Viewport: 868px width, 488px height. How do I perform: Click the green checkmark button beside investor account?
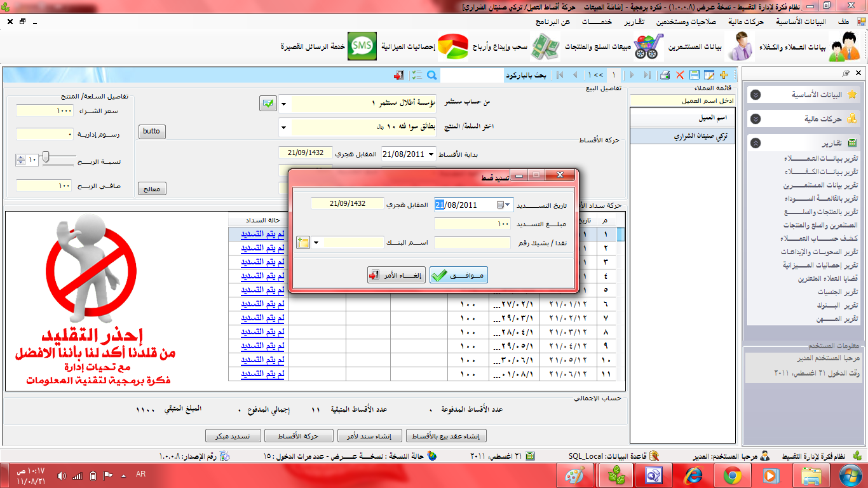pyautogui.click(x=268, y=103)
